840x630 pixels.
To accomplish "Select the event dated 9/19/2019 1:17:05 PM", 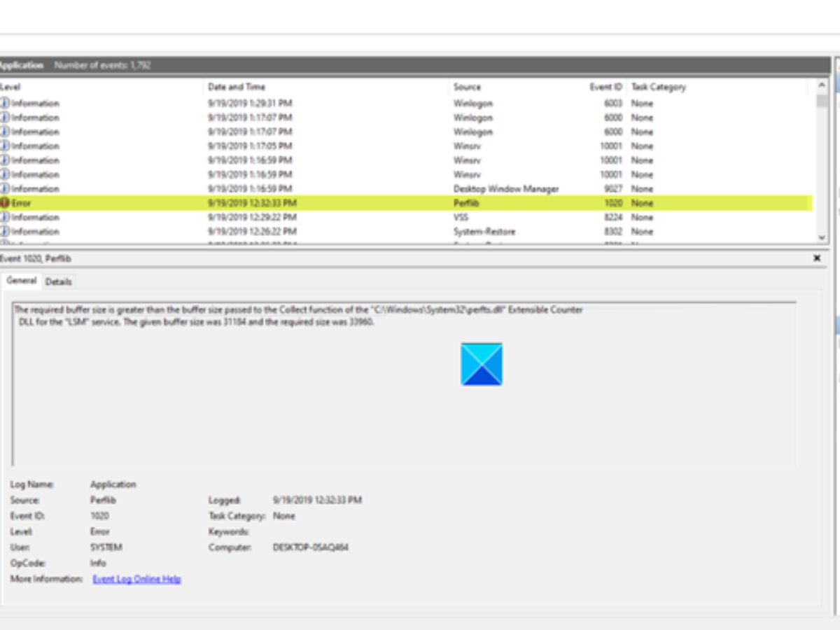I will click(x=250, y=146).
